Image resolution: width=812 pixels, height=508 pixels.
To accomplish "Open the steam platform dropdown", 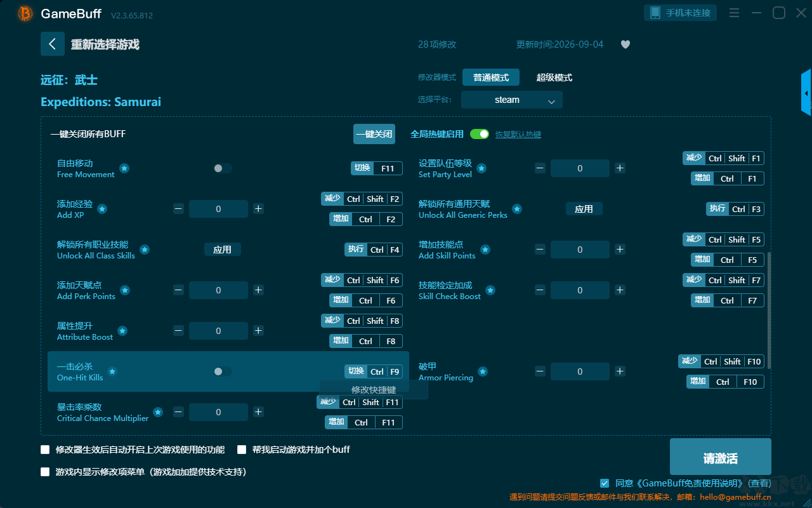I will point(512,100).
